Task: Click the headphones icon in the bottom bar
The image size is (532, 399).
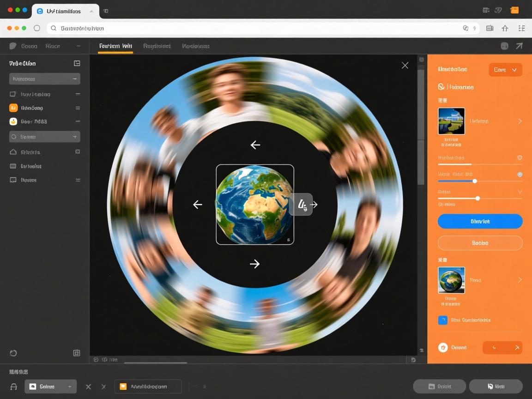Action: click(x=14, y=387)
